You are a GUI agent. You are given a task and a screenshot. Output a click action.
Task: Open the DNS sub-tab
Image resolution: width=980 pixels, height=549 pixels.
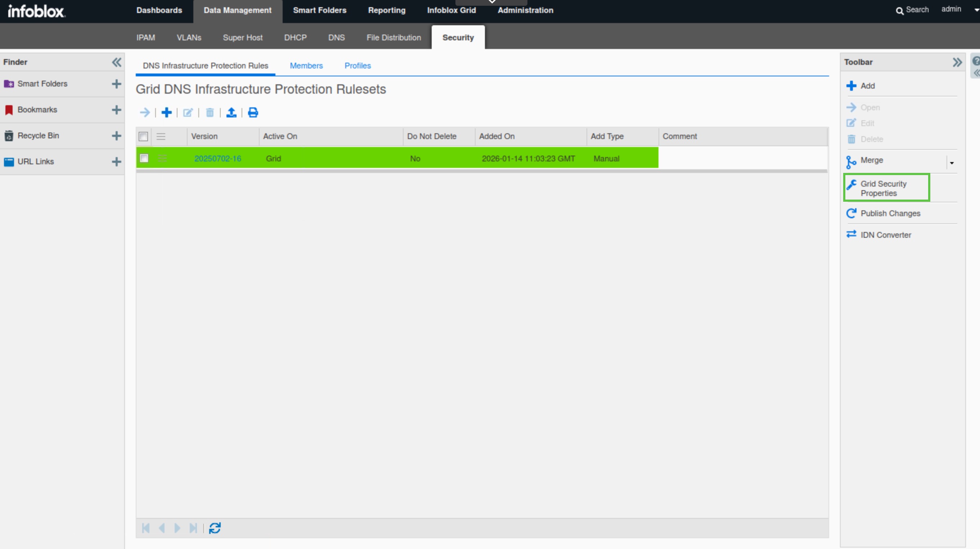click(x=336, y=38)
